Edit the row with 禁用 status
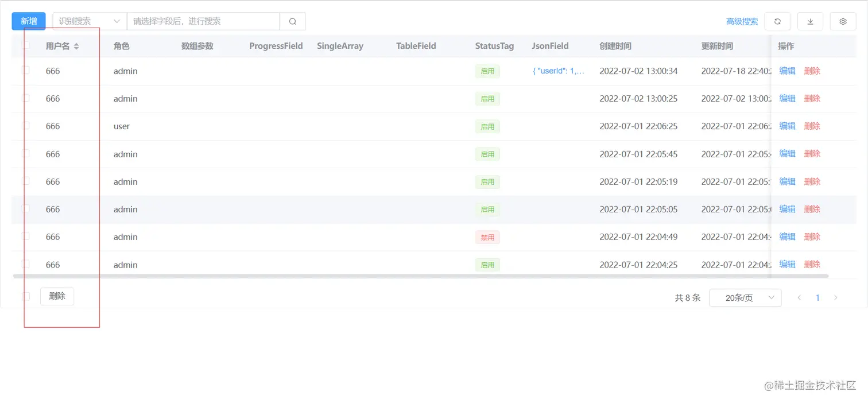Viewport: 868px width, 403px height. coord(787,237)
